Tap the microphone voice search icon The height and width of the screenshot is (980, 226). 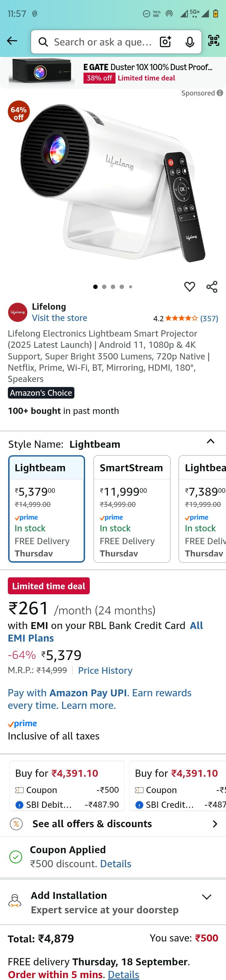click(x=189, y=42)
